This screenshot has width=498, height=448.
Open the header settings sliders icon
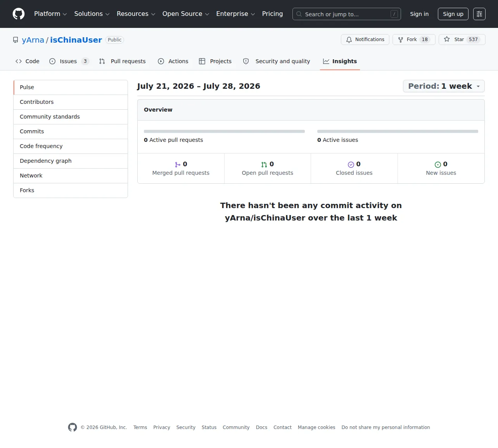(479, 14)
